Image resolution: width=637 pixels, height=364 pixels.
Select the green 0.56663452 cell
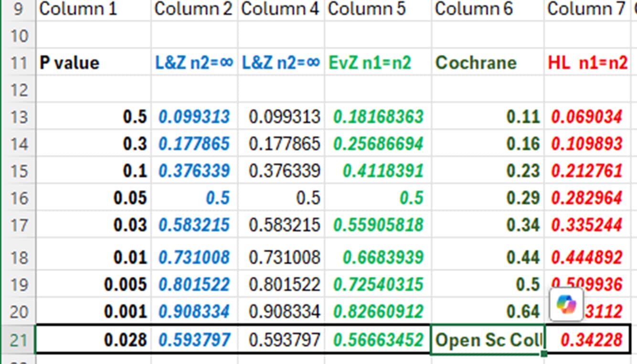(378, 340)
